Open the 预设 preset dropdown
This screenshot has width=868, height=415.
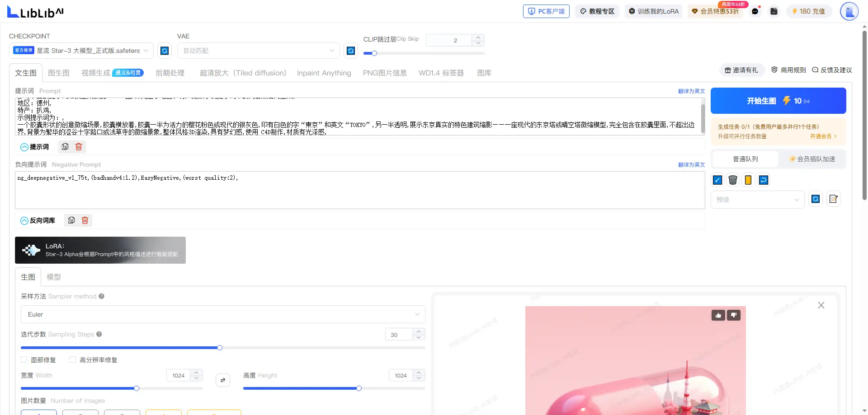coord(758,200)
